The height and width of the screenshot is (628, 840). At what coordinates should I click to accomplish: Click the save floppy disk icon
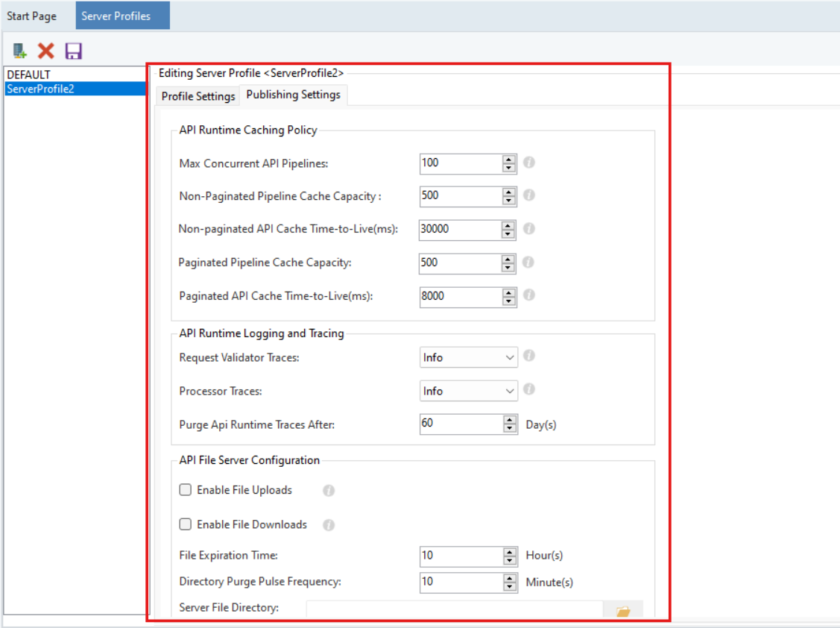(73, 51)
